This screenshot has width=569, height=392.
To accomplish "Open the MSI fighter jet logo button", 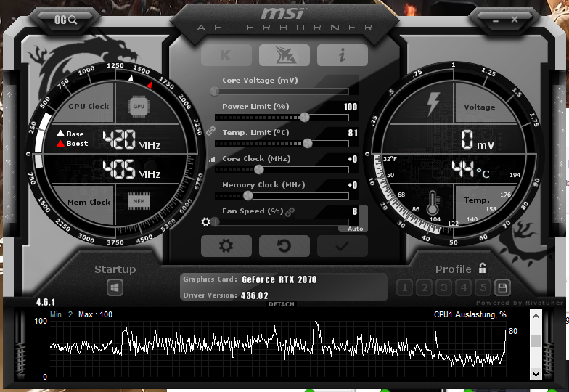I will [284, 55].
